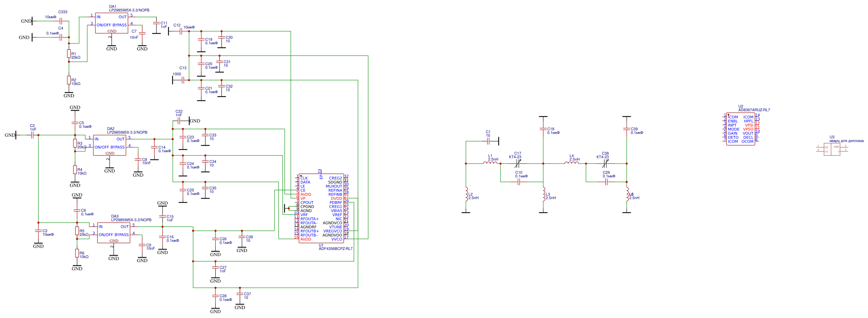This screenshot has height=318, width=868.
Task: Click the C1 capacitor symbol
Action: [x=488, y=141]
